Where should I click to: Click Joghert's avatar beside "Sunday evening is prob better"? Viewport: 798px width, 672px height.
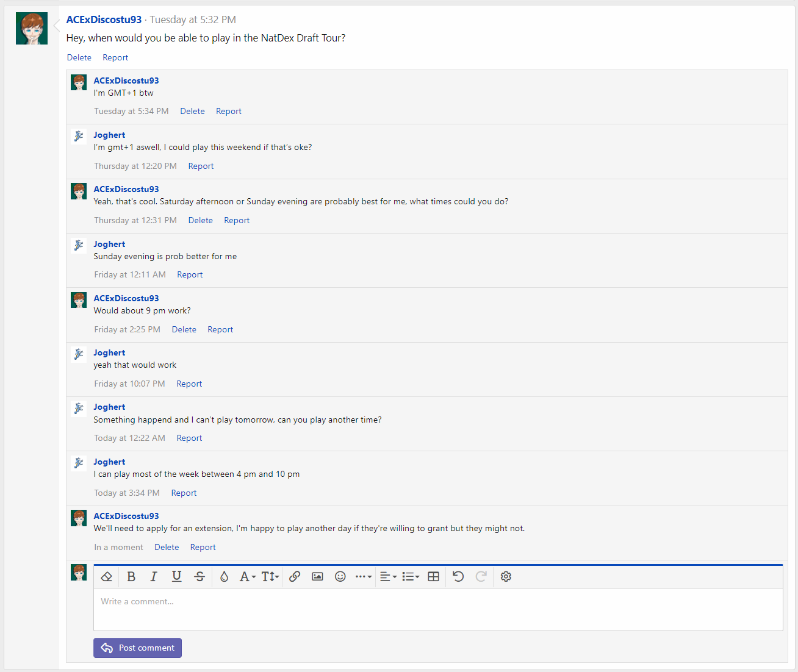(79, 246)
